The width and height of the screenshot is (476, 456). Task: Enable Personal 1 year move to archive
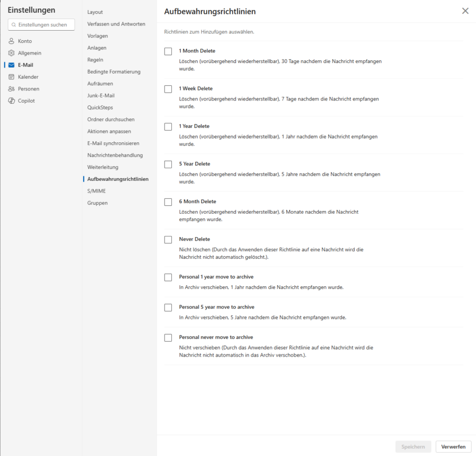click(x=168, y=277)
